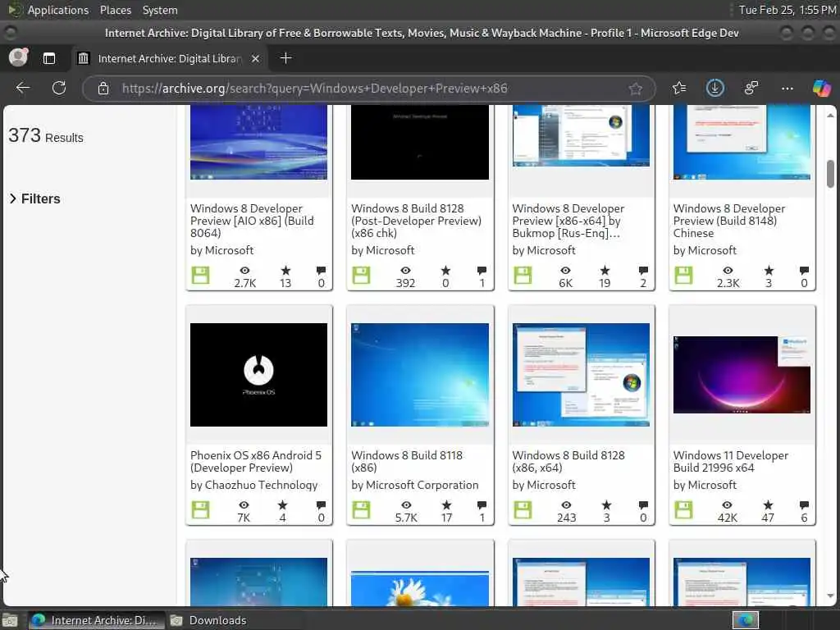This screenshot has width=840, height=630.
Task: Click the favorites star showing 19 on Bukmop card
Action: 605,271
